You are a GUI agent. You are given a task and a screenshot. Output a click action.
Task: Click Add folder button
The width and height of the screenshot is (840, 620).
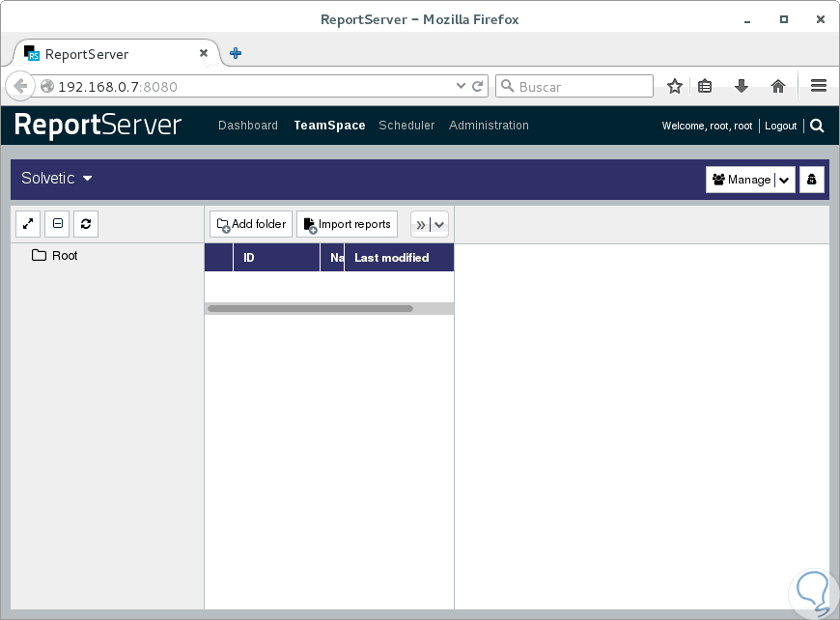coord(251,224)
